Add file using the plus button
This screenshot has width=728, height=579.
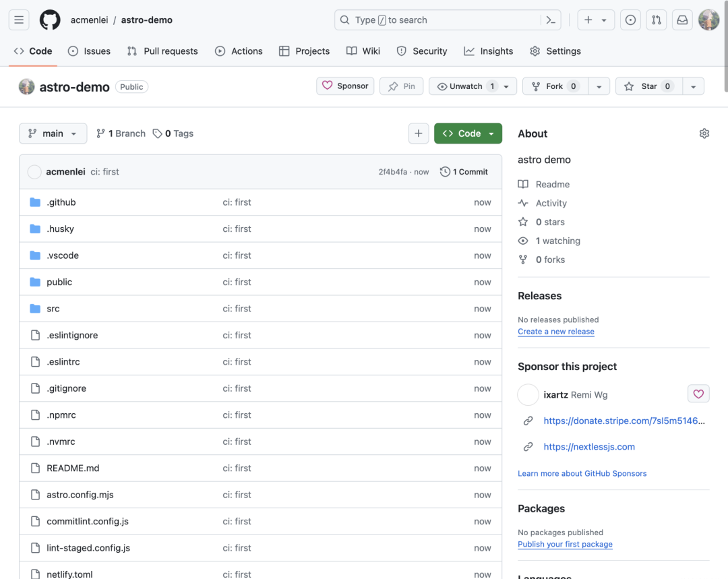pos(419,133)
